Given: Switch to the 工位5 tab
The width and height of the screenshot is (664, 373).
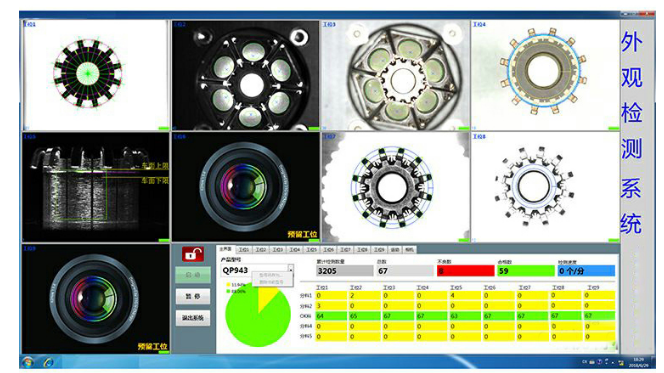Looking at the screenshot, I should coord(312,250).
